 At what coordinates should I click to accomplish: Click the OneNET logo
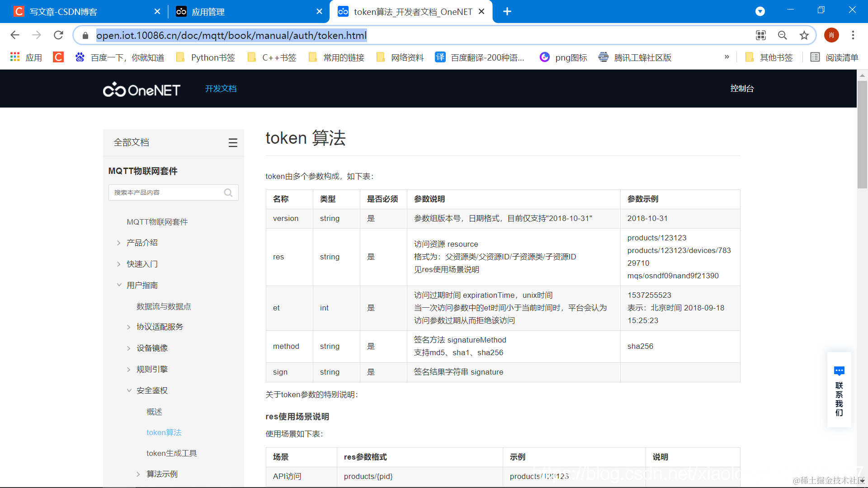pos(142,89)
